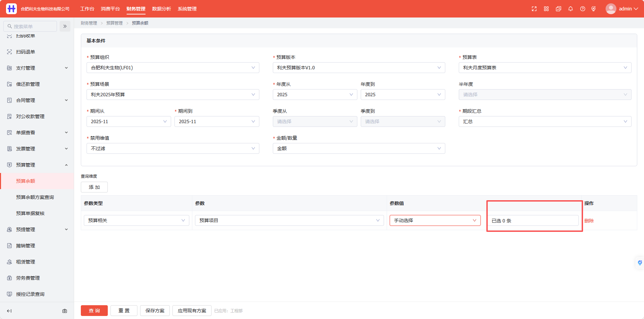Click the red 查询 button

coord(94,311)
